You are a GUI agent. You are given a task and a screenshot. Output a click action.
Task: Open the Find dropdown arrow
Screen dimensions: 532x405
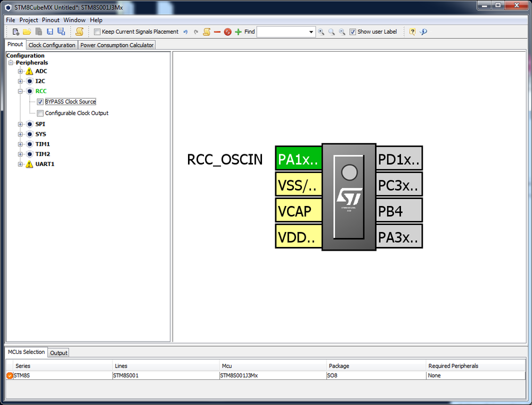coord(311,32)
